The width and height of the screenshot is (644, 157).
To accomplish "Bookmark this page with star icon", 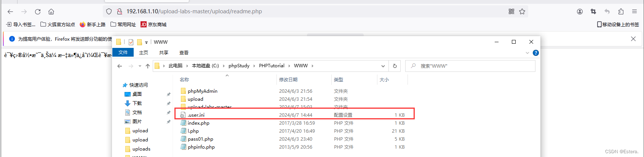I will tap(522, 11).
